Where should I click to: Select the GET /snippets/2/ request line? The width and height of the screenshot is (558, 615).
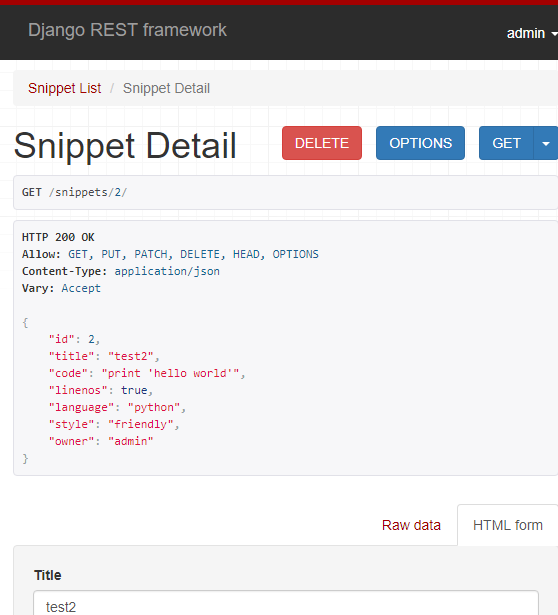coord(75,192)
